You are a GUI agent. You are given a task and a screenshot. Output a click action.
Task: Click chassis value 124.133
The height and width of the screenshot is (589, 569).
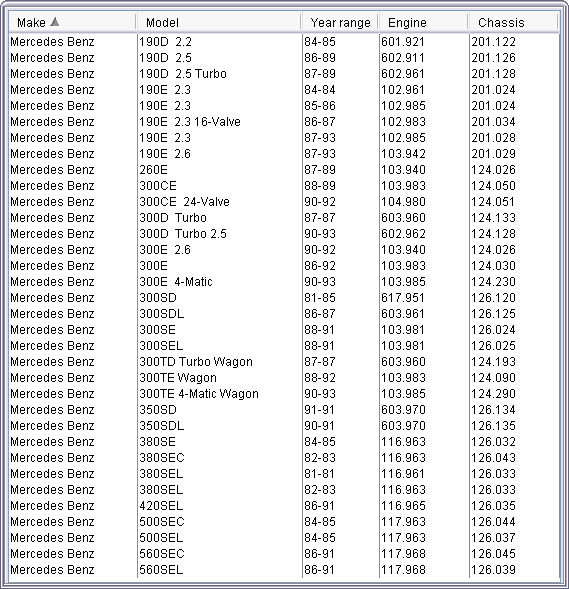(x=494, y=218)
